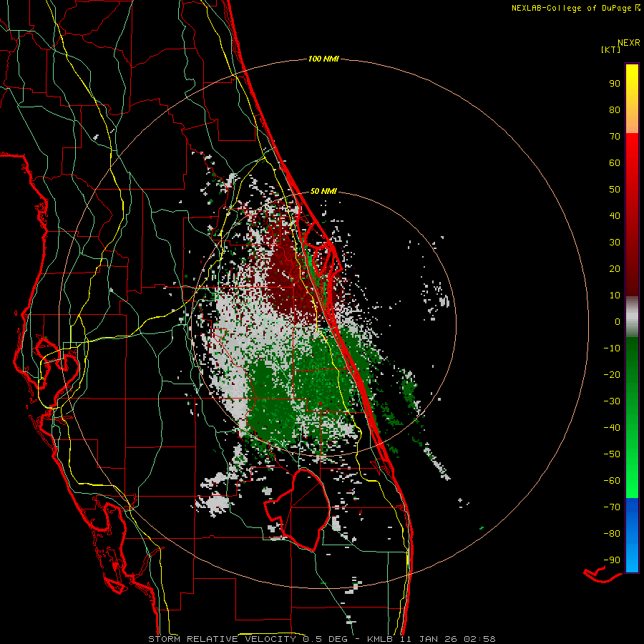The image size is (644, 644).
Task: Select the -70 value on the velocity legend
Action: click(x=612, y=507)
